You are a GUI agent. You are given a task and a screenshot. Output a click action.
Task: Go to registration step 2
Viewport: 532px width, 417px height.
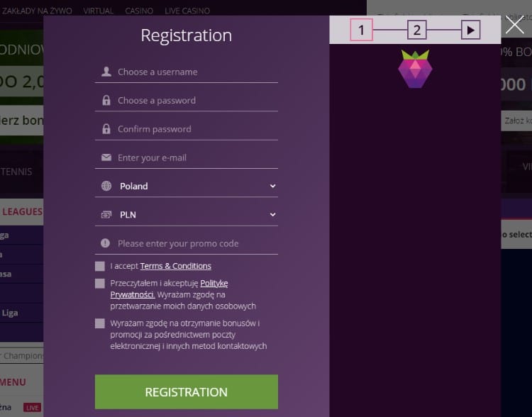(417, 30)
